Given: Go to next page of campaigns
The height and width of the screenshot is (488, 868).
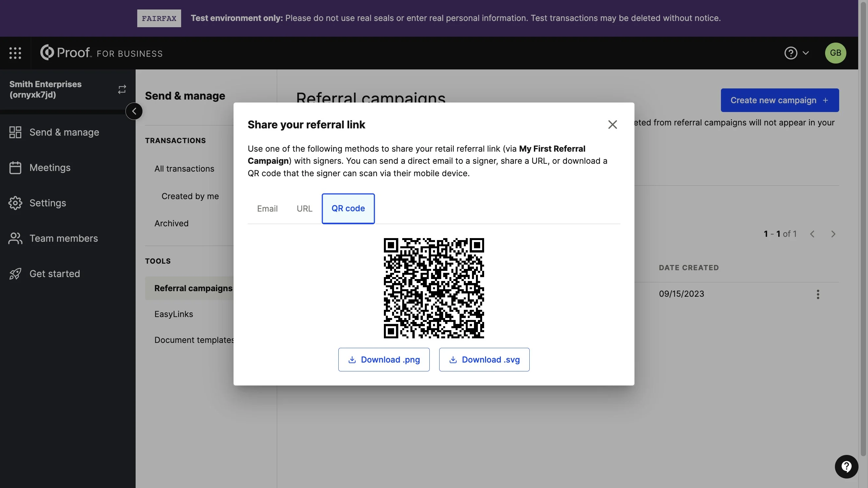Looking at the screenshot, I should (833, 234).
